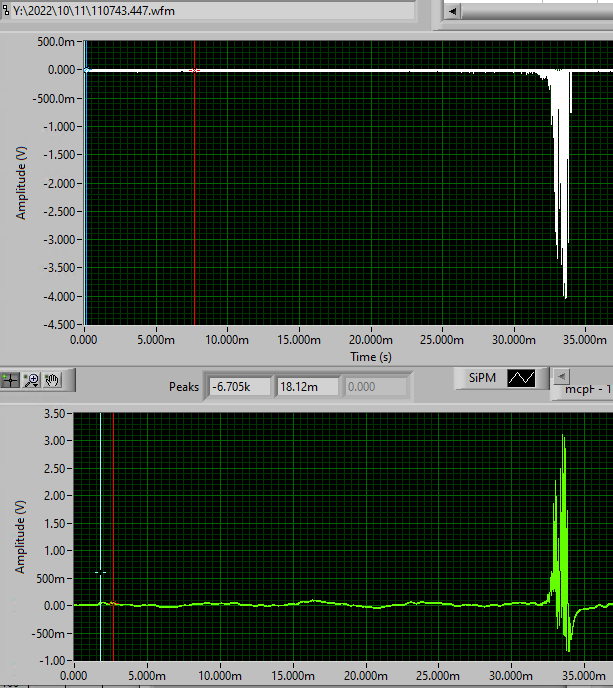Click the scrollbar left arrow at top right

coord(452,11)
